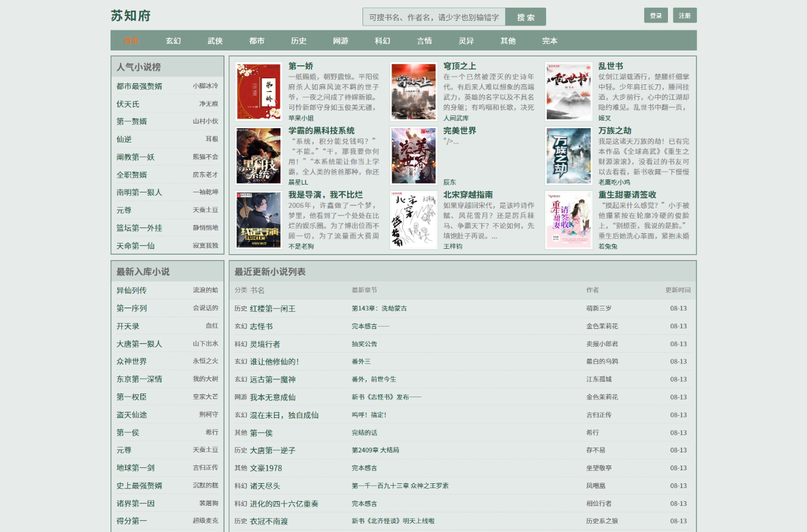Click the 搜 索 search button
Image resolution: width=807 pixels, height=532 pixels.
[x=525, y=17]
